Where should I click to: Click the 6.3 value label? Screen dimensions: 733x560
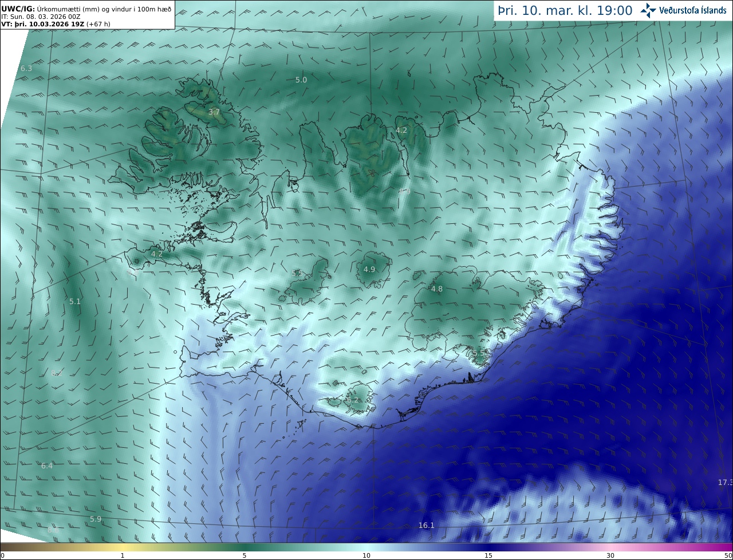[26, 69]
